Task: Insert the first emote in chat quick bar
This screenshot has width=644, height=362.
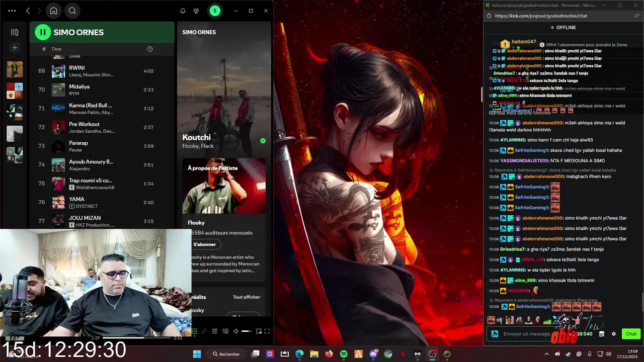Action: point(491,320)
